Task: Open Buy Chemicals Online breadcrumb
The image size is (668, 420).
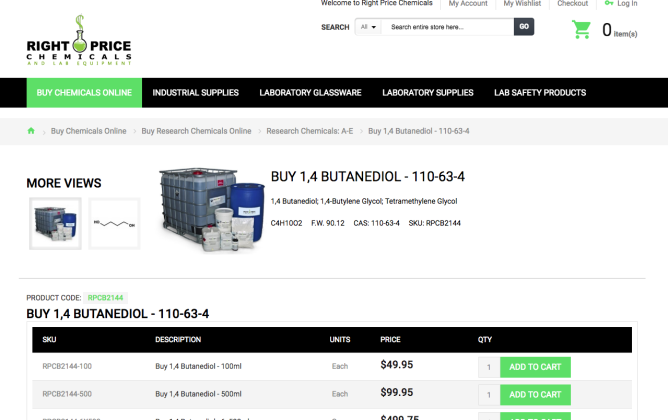Action: 89,131
